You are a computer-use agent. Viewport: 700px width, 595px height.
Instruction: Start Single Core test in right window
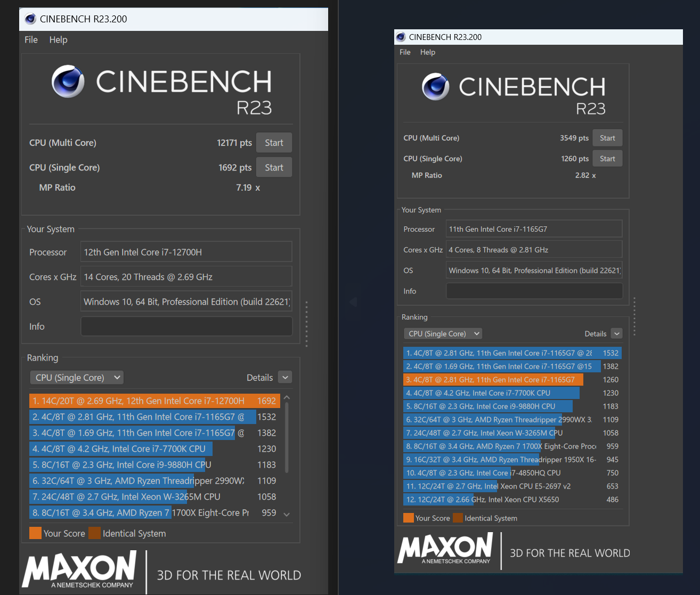coord(607,159)
